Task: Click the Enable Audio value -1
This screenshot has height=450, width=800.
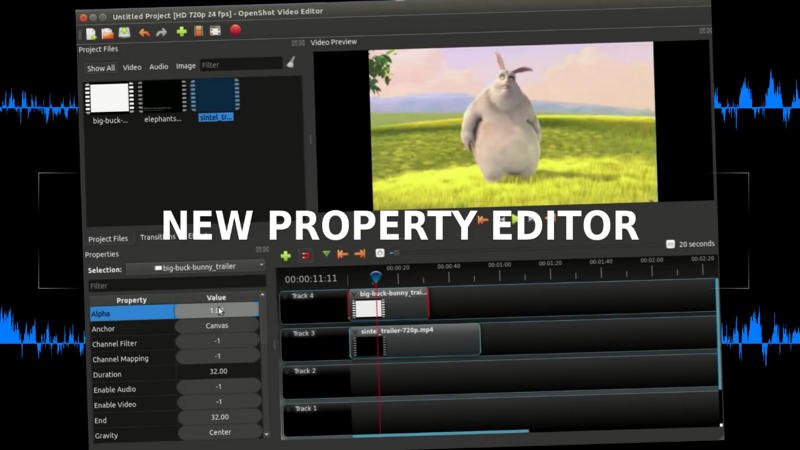Action: (219, 387)
